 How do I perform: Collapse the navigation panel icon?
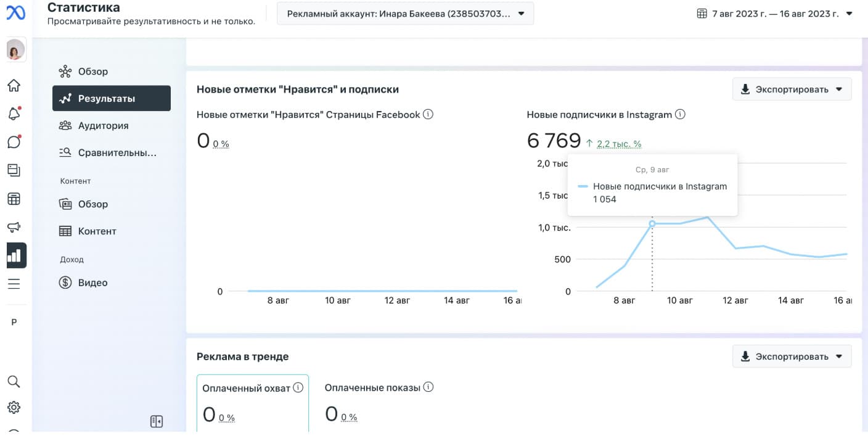click(157, 421)
